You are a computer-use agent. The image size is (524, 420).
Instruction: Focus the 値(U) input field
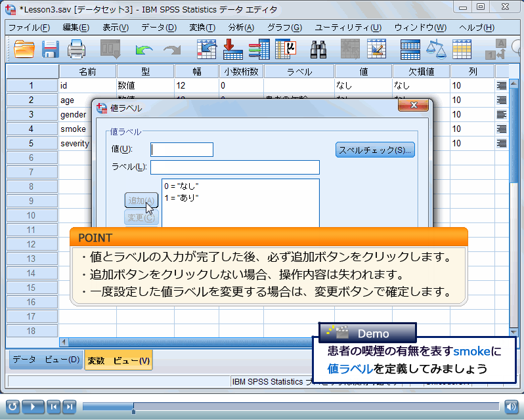point(182,150)
